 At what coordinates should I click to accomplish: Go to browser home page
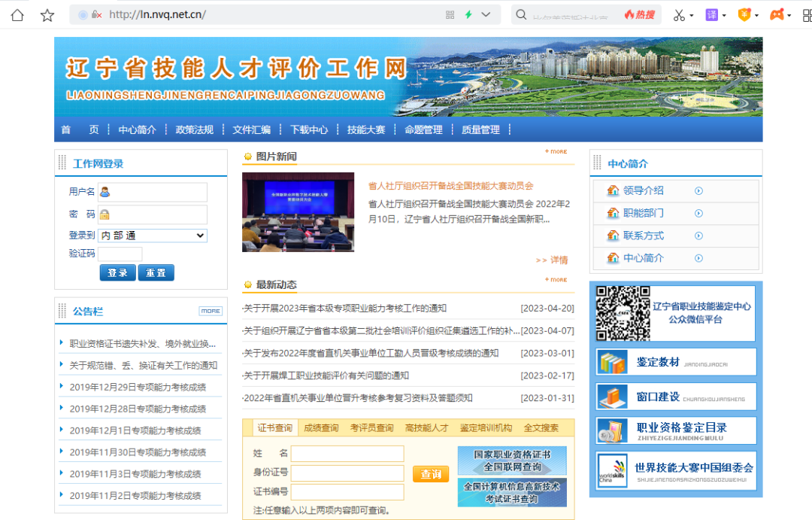click(x=17, y=14)
